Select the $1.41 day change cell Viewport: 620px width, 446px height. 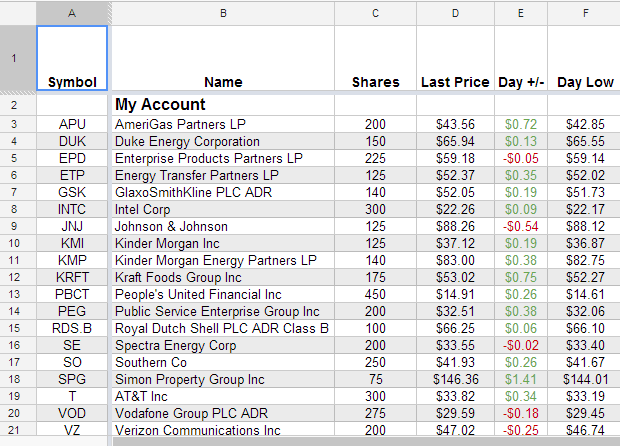[x=521, y=379]
